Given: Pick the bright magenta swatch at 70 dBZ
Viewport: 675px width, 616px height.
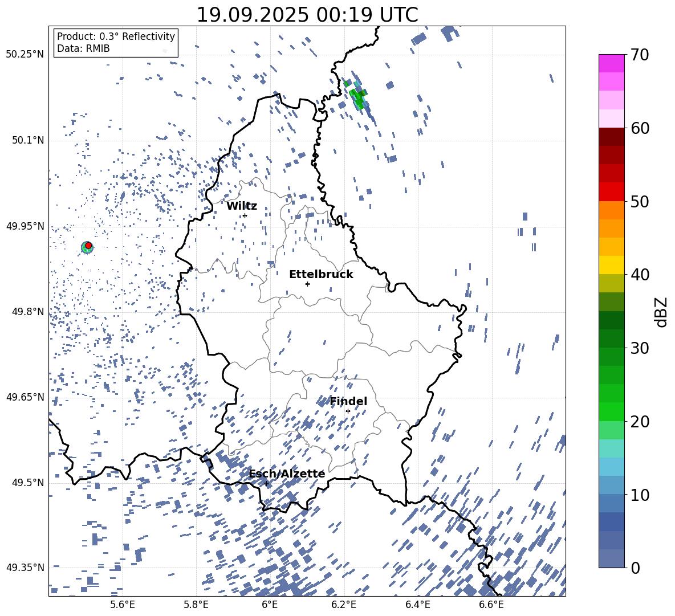Looking at the screenshot, I should (x=612, y=63).
